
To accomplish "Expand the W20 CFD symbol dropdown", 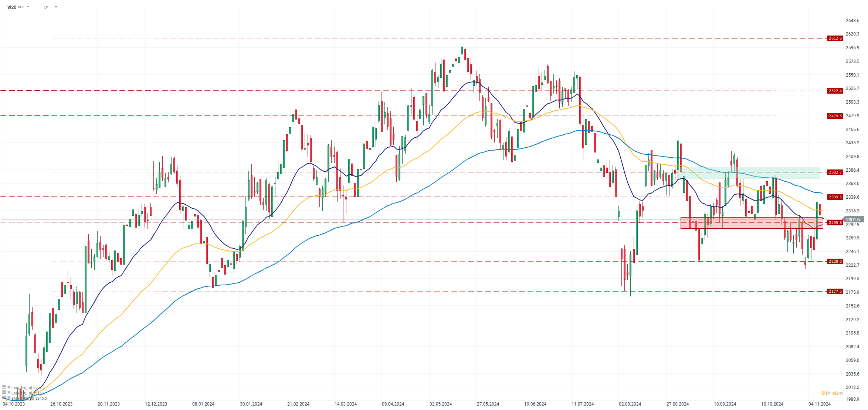I will (28, 7).
